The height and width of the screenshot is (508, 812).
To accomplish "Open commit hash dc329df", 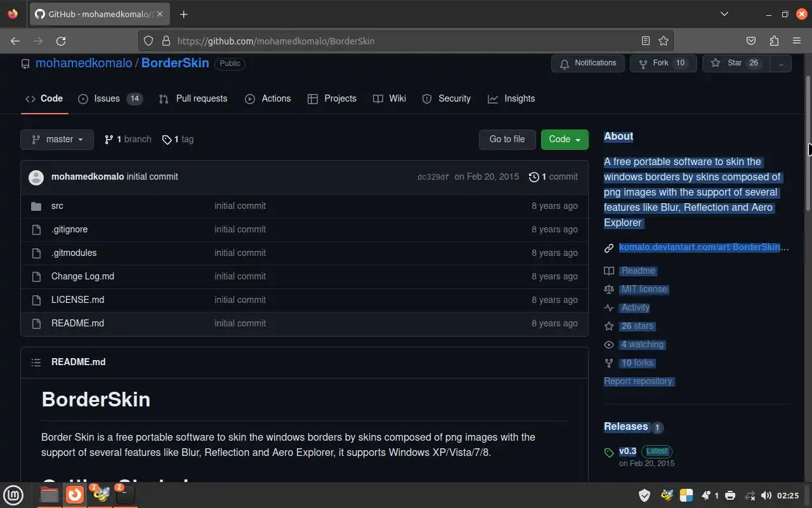I will (433, 177).
